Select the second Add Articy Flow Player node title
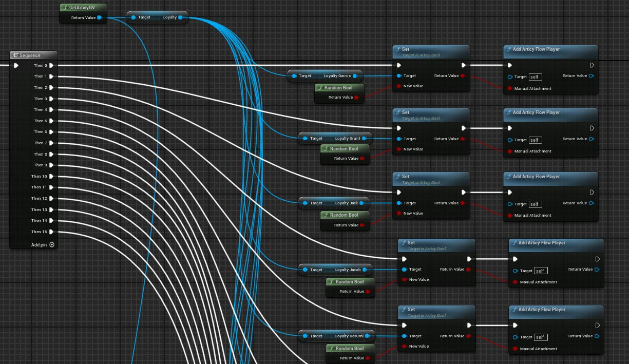Viewport: 629px width, 364px height. click(537, 112)
